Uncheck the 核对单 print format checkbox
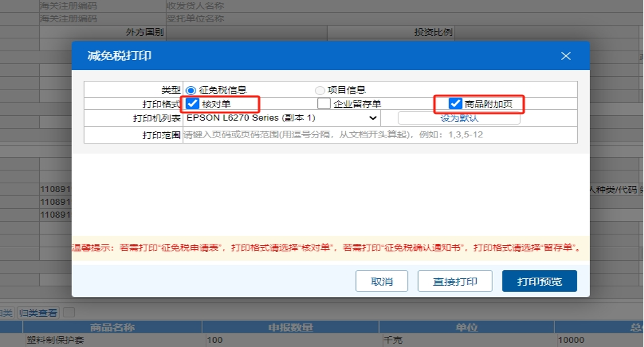 point(193,104)
